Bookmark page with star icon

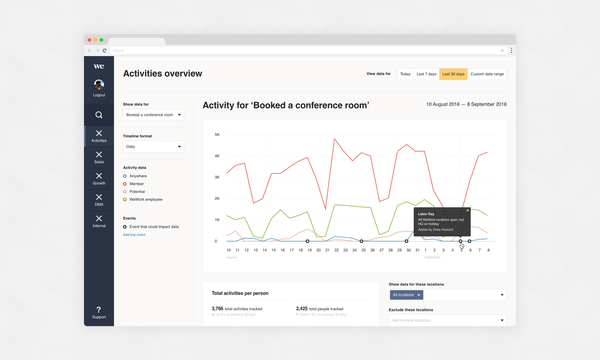[502, 50]
